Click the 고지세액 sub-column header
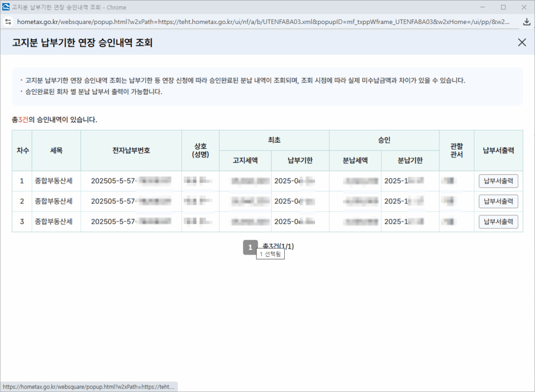This screenshot has width=535, height=392. 245,160
